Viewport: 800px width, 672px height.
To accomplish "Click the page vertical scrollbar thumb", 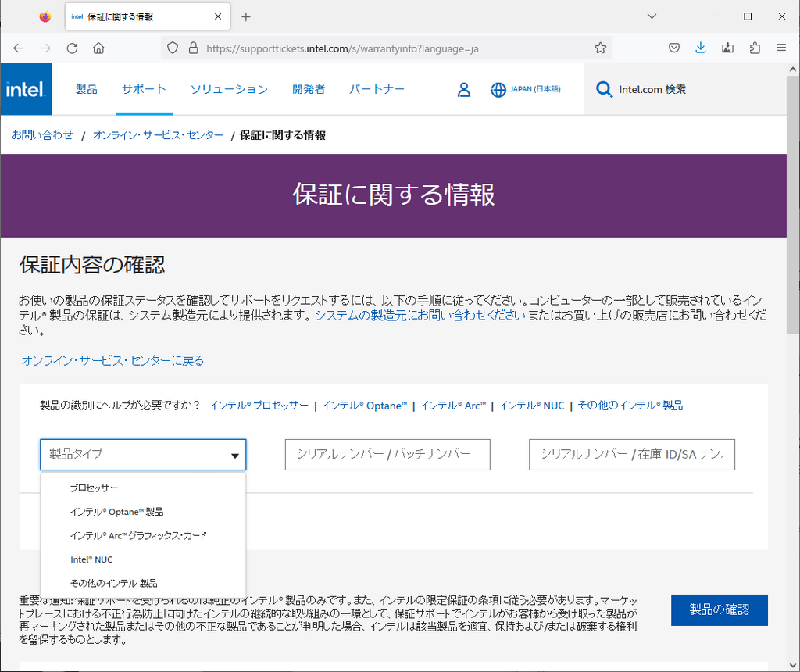I will coord(792,204).
